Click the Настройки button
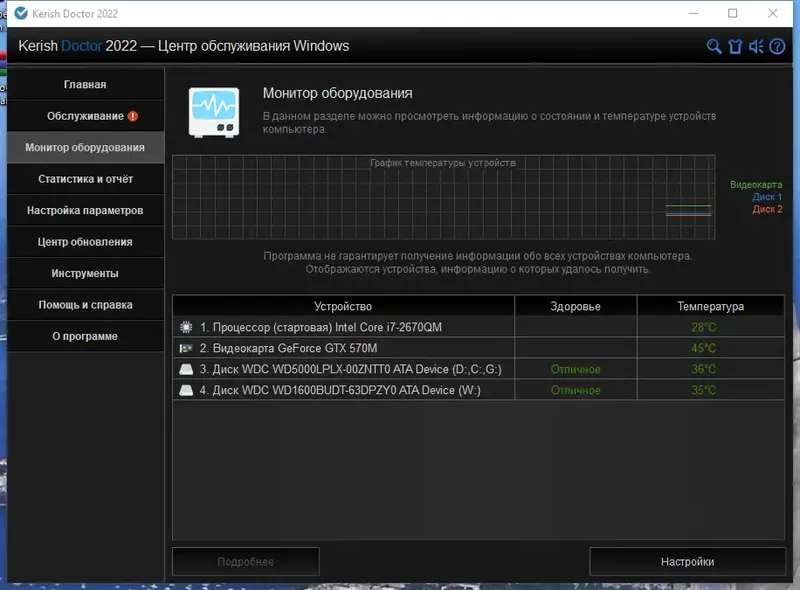 687,561
